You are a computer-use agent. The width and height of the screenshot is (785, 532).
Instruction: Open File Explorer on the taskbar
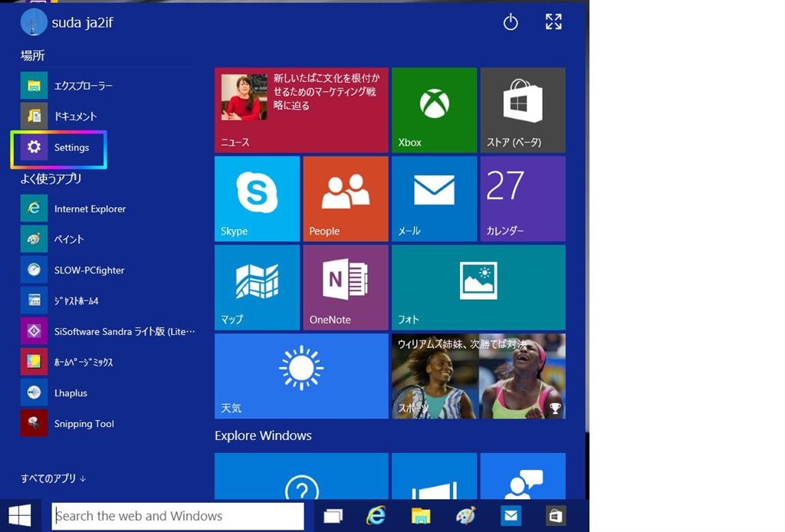(421, 515)
